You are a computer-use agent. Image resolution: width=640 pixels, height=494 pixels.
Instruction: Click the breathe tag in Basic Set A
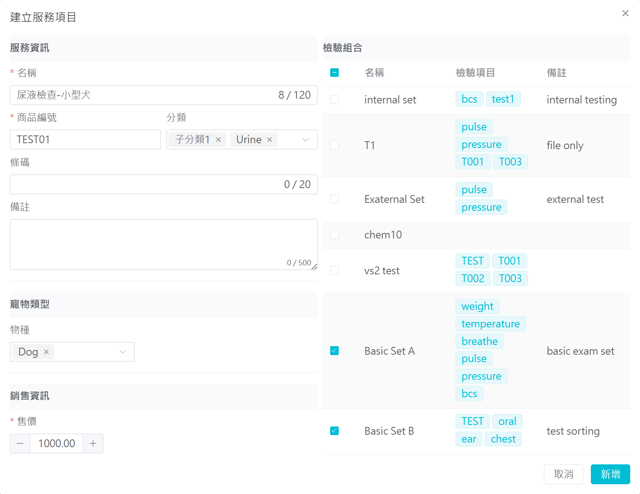pyautogui.click(x=480, y=341)
